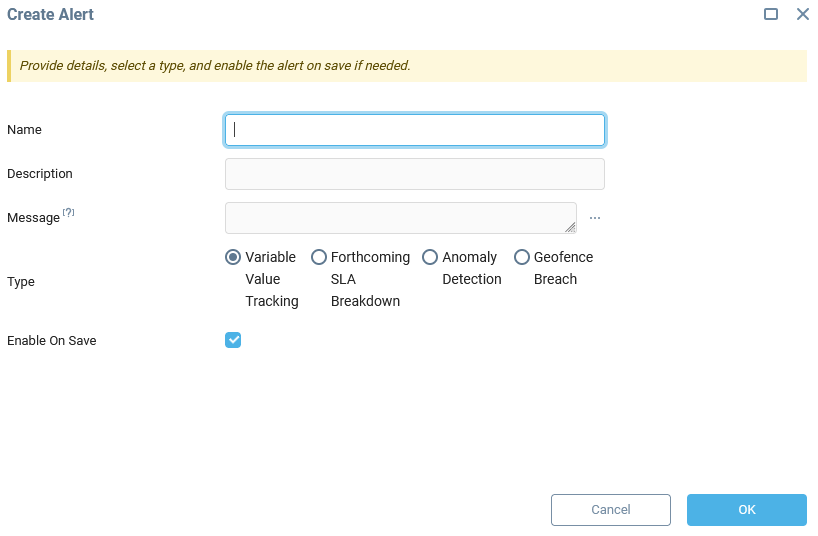Close the Create Alert dialog
818x536 pixels.
pyautogui.click(x=802, y=15)
